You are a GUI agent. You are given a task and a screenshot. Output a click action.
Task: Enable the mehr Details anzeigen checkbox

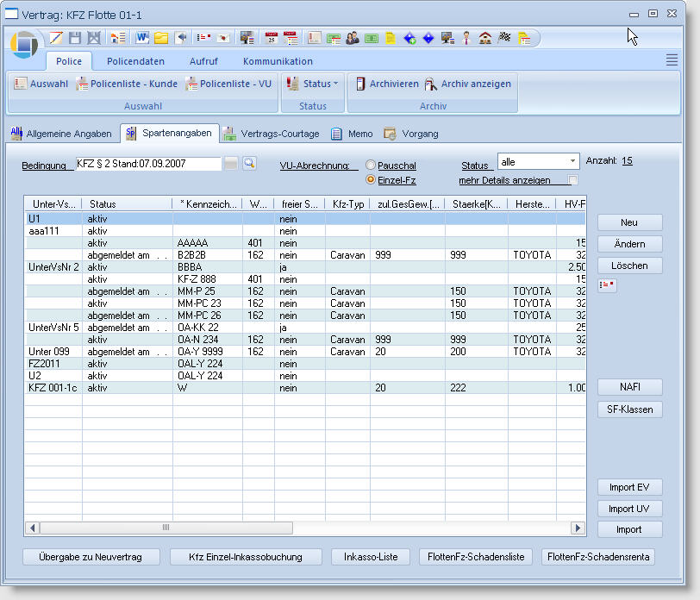(573, 180)
